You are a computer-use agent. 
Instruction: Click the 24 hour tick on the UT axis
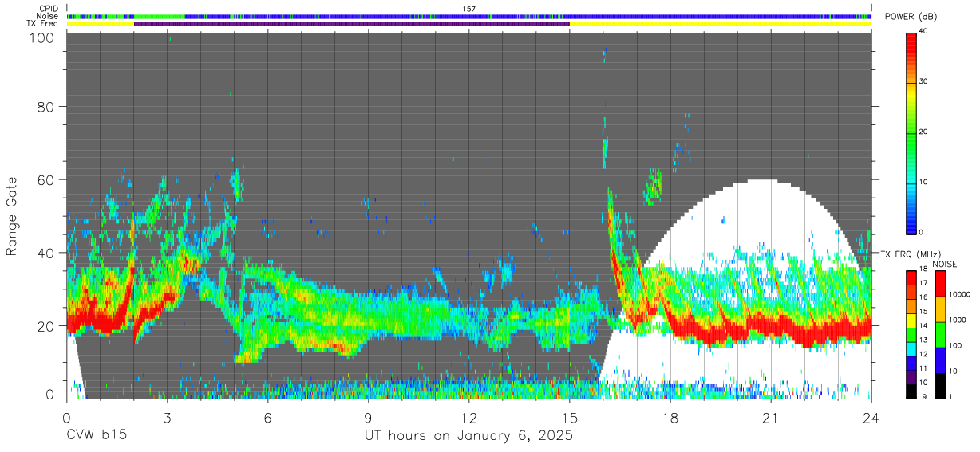pyautogui.click(x=871, y=417)
